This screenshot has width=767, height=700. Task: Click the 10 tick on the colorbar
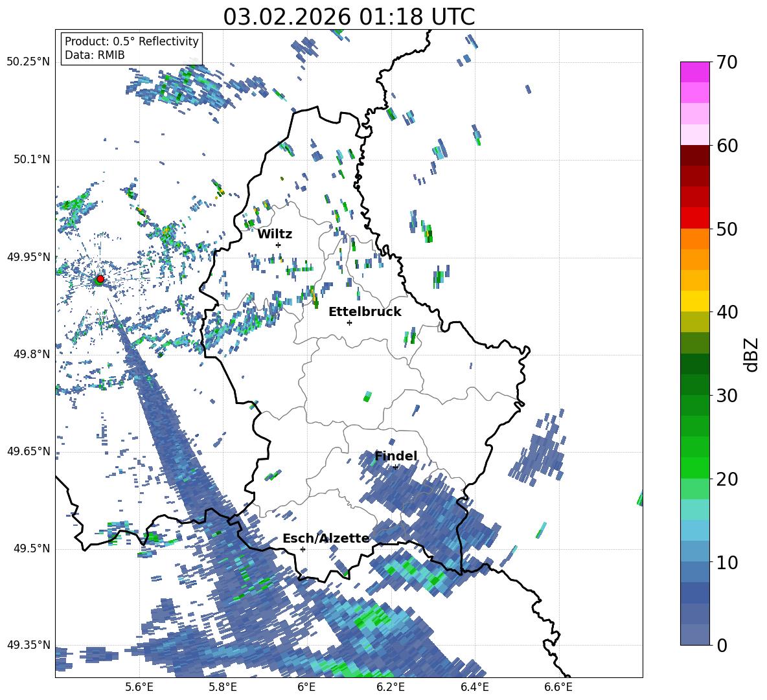point(726,563)
